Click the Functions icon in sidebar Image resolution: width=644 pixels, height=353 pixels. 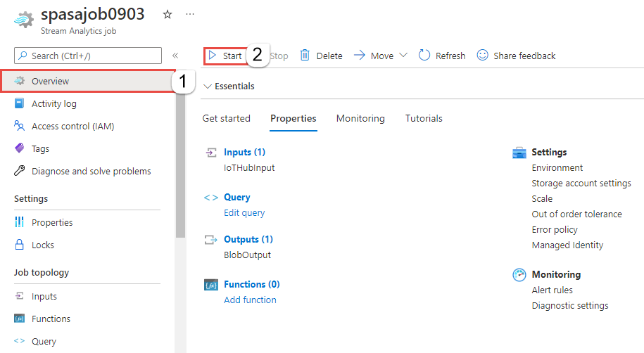[x=19, y=319]
